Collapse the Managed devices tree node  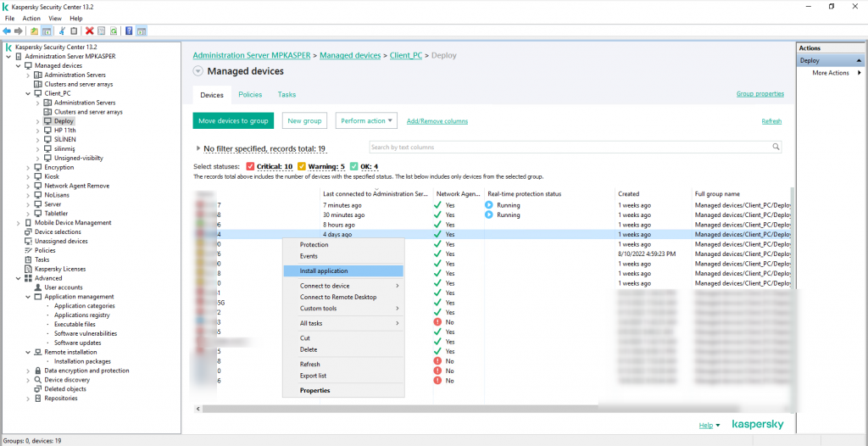pyautogui.click(x=19, y=65)
